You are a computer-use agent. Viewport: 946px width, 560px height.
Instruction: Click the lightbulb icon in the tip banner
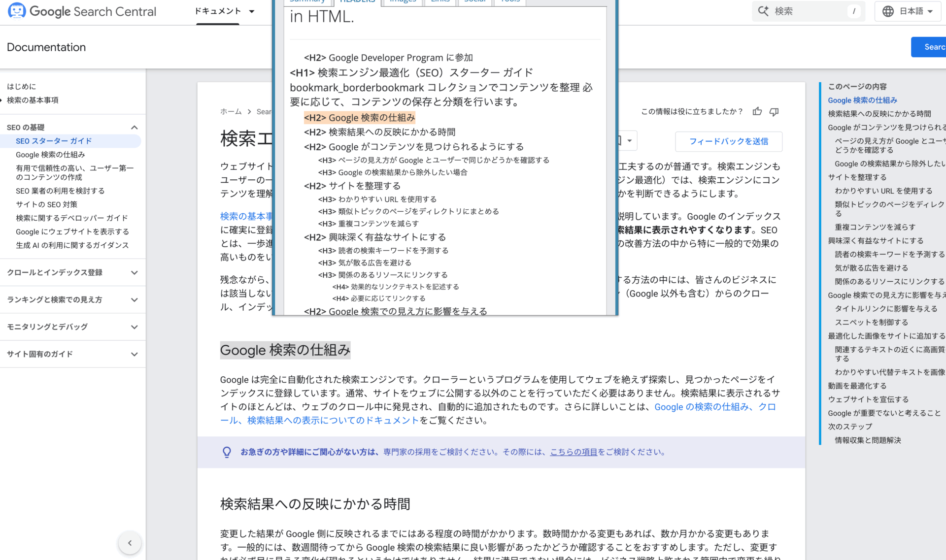click(227, 452)
